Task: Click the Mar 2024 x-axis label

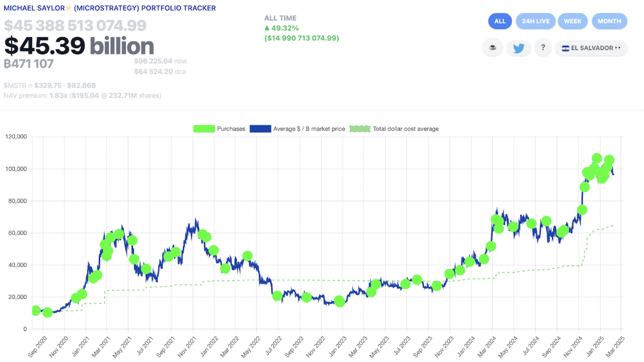Action: [487, 347]
